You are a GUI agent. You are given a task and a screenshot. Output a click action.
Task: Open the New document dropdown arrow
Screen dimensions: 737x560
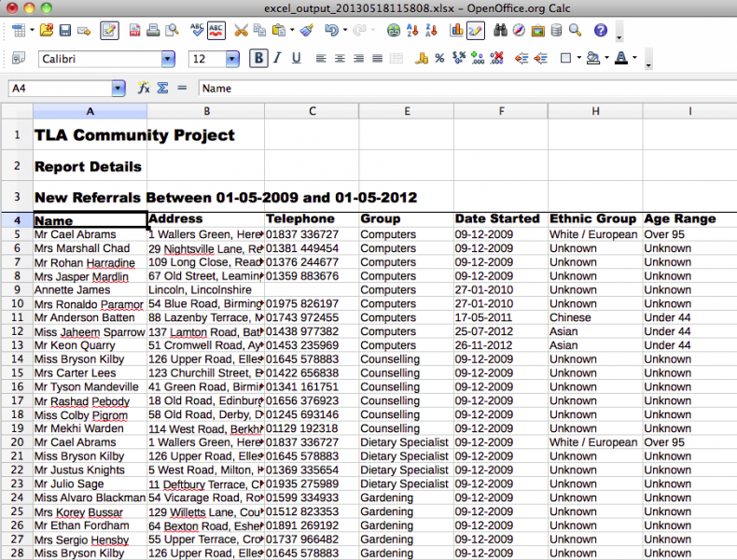(32, 31)
